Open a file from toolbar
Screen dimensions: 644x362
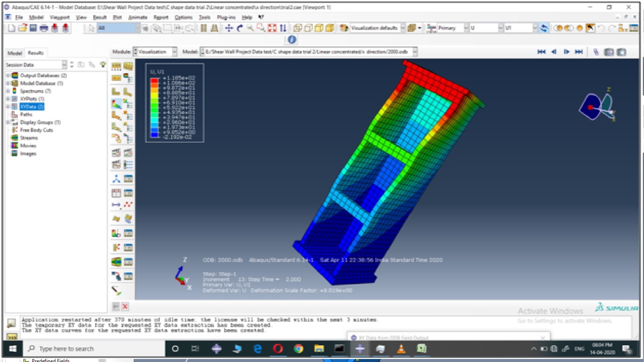pos(22,28)
